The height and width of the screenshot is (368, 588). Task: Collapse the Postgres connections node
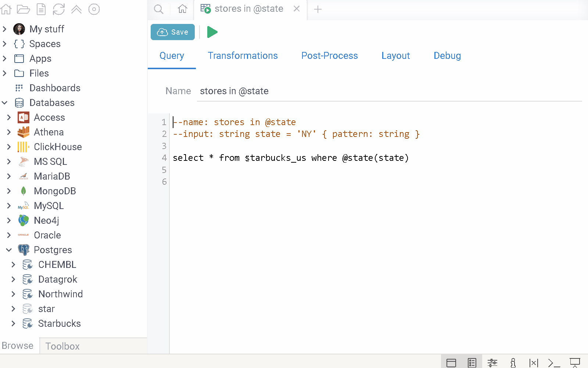coord(9,250)
